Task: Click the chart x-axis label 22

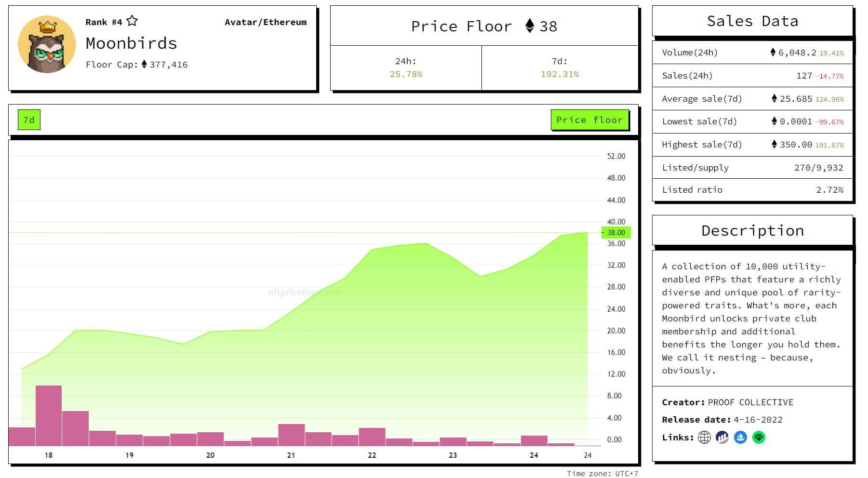Action: pos(372,455)
